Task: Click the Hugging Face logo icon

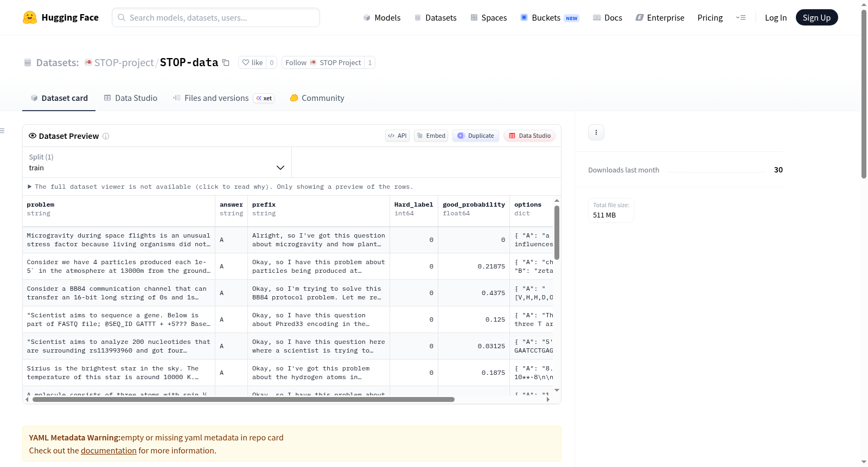Action: click(30, 17)
